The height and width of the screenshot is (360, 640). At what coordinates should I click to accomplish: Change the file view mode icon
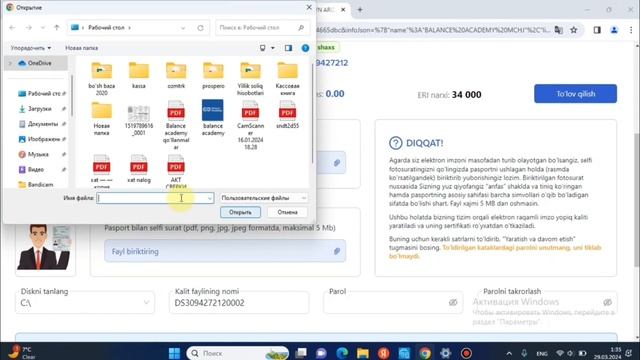(x=262, y=48)
